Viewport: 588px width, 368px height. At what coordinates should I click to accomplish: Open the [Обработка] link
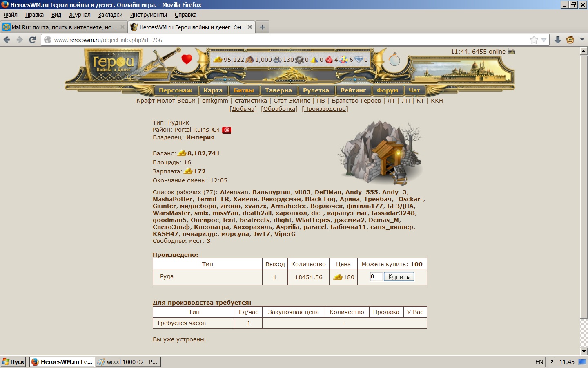[x=279, y=109]
